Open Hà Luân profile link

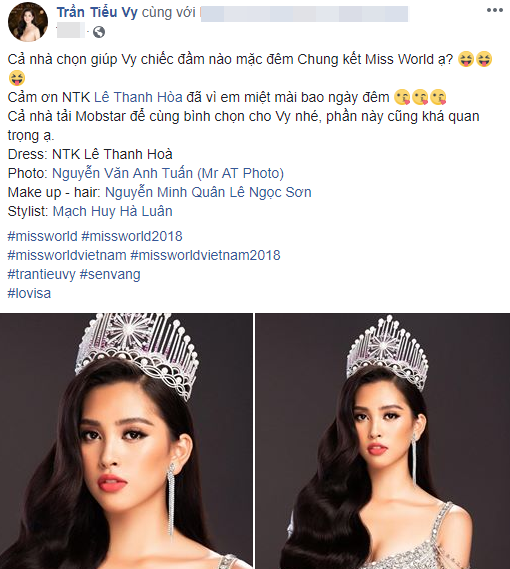(x=146, y=211)
